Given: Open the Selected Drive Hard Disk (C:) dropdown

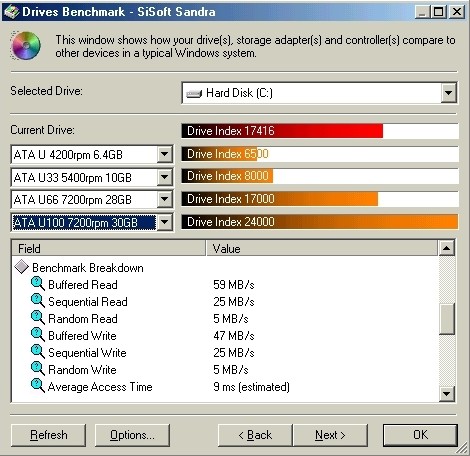Looking at the screenshot, I should point(449,93).
